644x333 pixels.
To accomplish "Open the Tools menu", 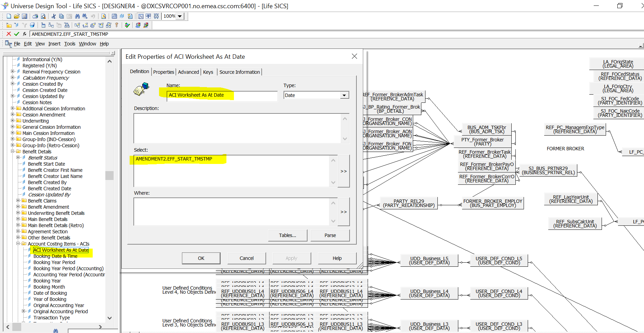I will (x=70, y=44).
